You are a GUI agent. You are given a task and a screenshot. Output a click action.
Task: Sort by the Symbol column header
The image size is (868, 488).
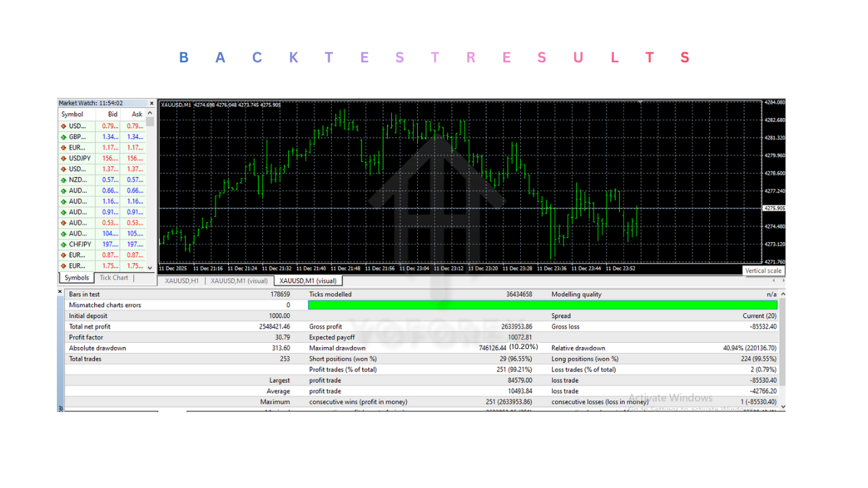73,115
